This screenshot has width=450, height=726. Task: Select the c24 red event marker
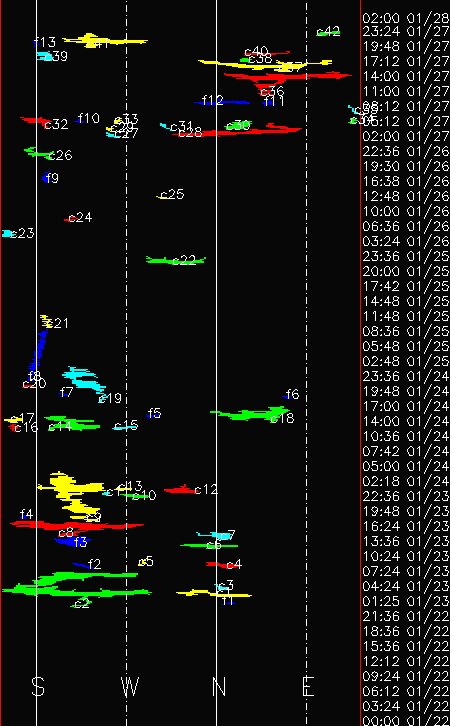[x=70, y=219]
